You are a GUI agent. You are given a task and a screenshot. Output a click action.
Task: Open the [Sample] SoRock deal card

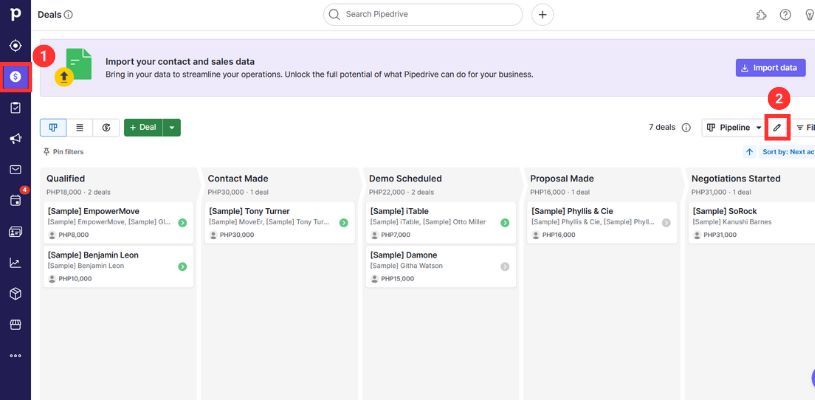point(752,223)
